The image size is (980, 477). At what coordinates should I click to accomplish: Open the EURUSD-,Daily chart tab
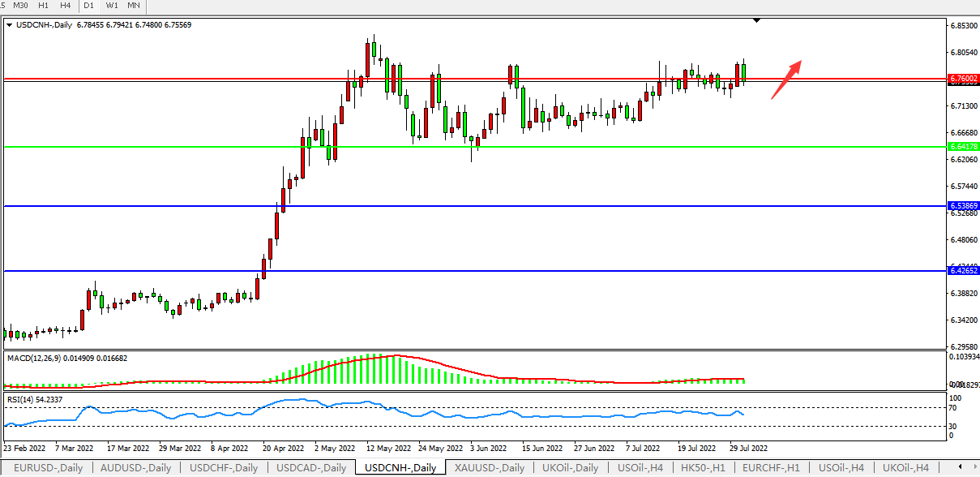coord(47,468)
